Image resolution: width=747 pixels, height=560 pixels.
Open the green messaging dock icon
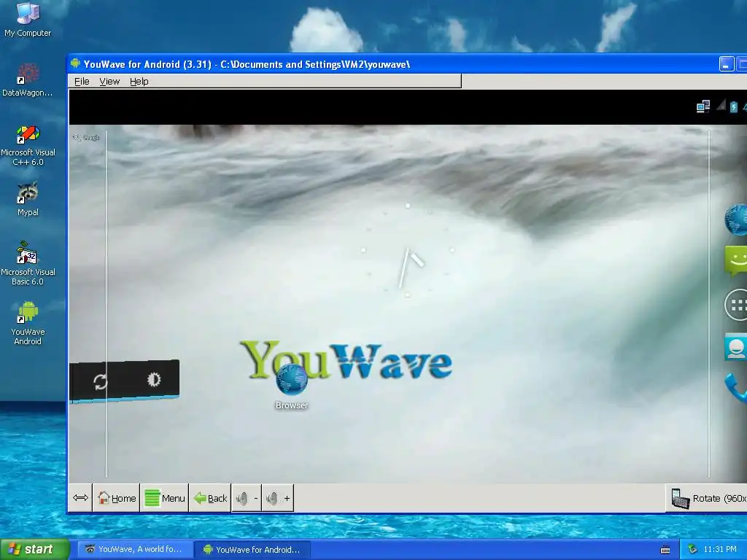pos(736,260)
